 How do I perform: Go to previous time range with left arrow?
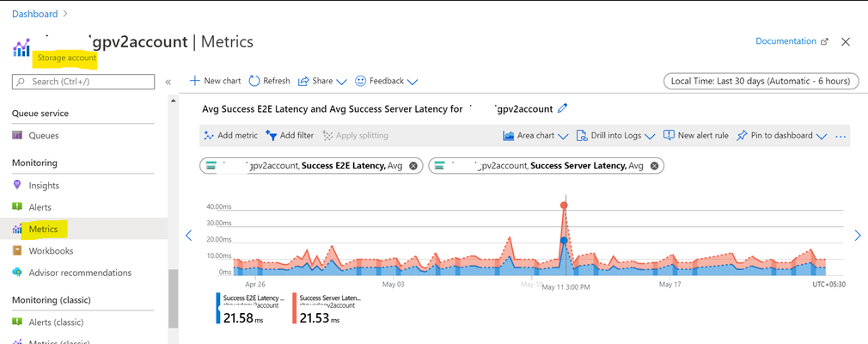pyautogui.click(x=188, y=236)
